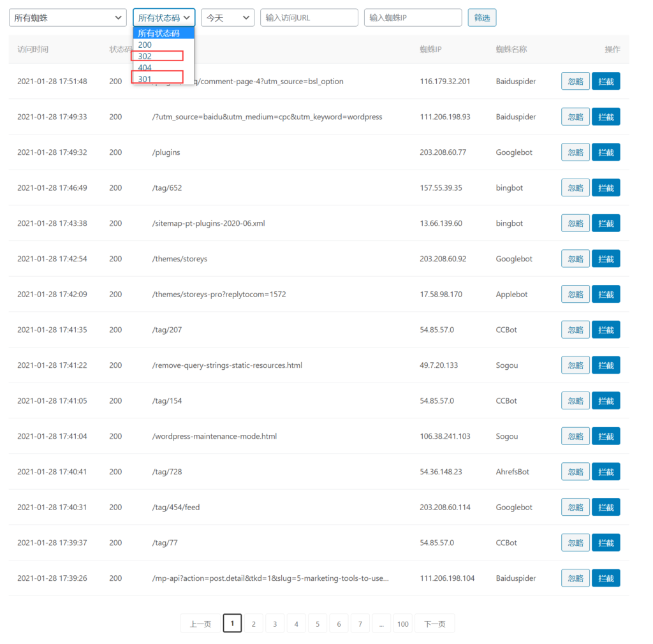Go to page 2 of results
This screenshot has width=653, height=644.
(x=253, y=624)
